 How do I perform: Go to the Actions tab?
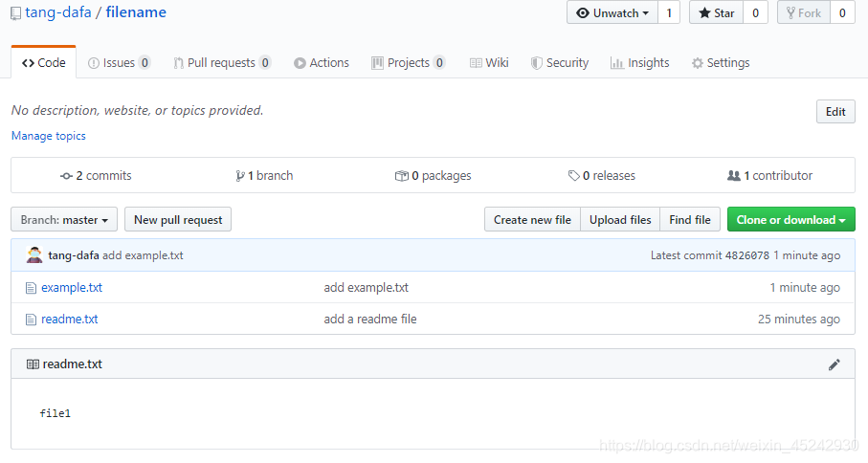coord(321,62)
